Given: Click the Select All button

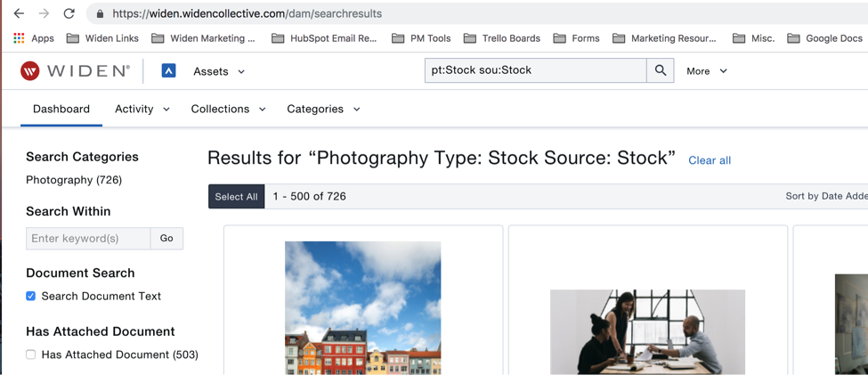Looking at the screenshot, I should click(237, 197).
